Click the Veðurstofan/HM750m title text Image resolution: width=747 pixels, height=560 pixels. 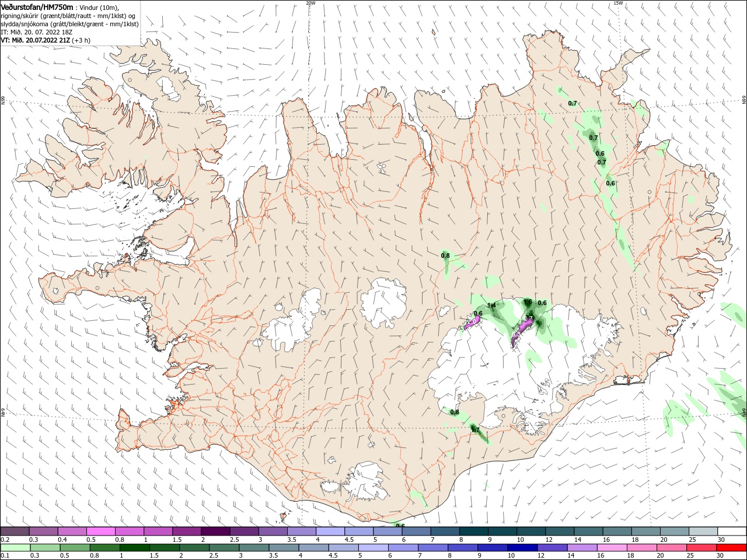pyautogui.click(x=37, y=7)
